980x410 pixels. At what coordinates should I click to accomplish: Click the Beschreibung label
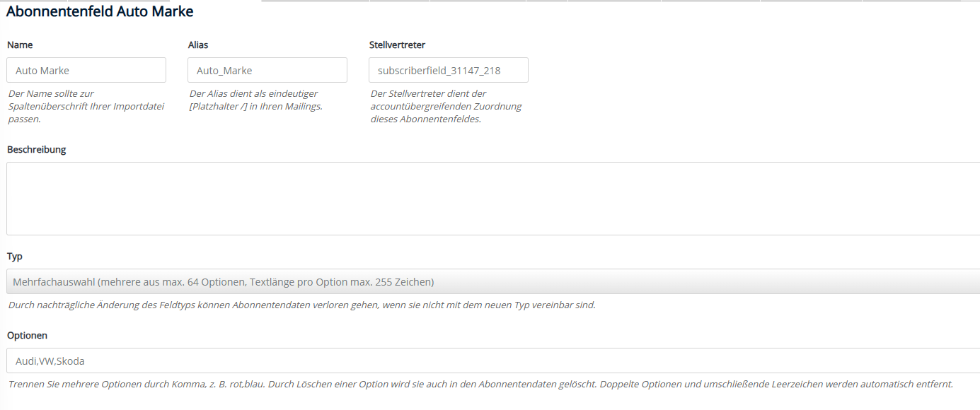(36, 149)
